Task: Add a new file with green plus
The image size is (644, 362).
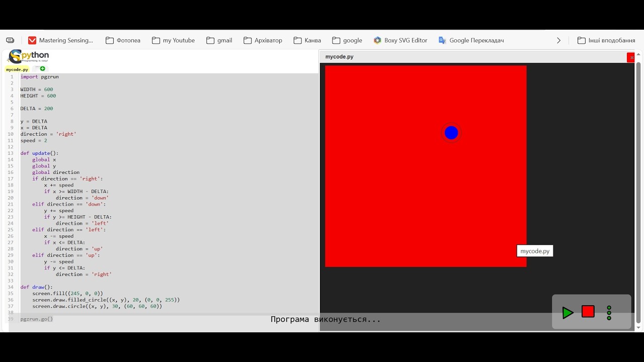Action: point(42,68)
